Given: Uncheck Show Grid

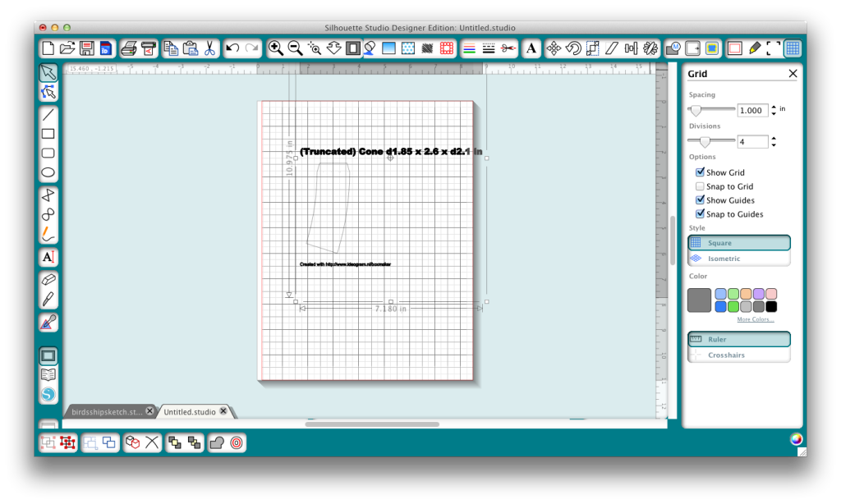Looking at the screenshot, I should point(701,172).
